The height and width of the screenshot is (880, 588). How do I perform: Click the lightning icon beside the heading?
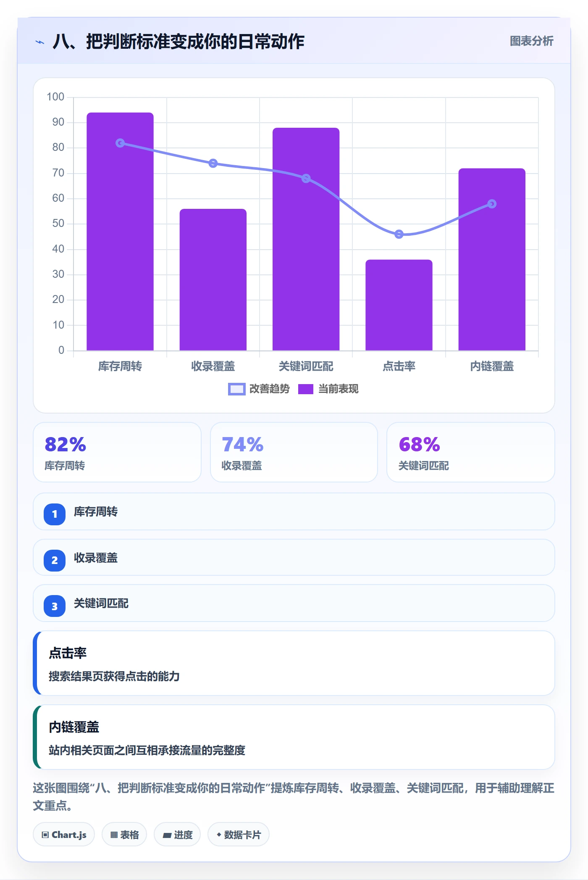tap(40, 42)
